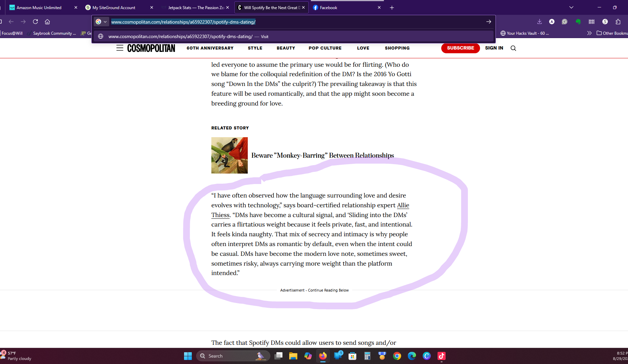Click the Cosmopolitan logo
The image size is (628, 364).
click(151, 48)
